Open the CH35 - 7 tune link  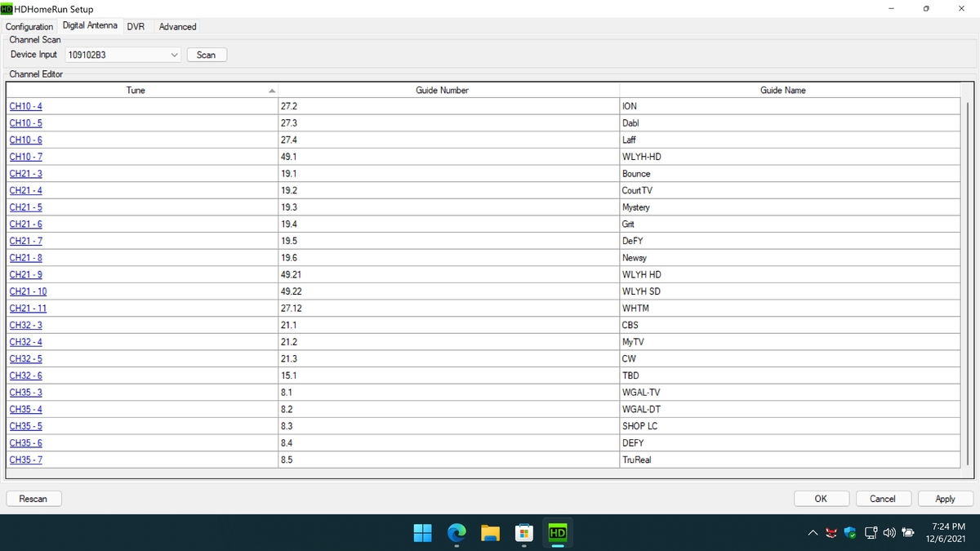[x=25, y=460]
